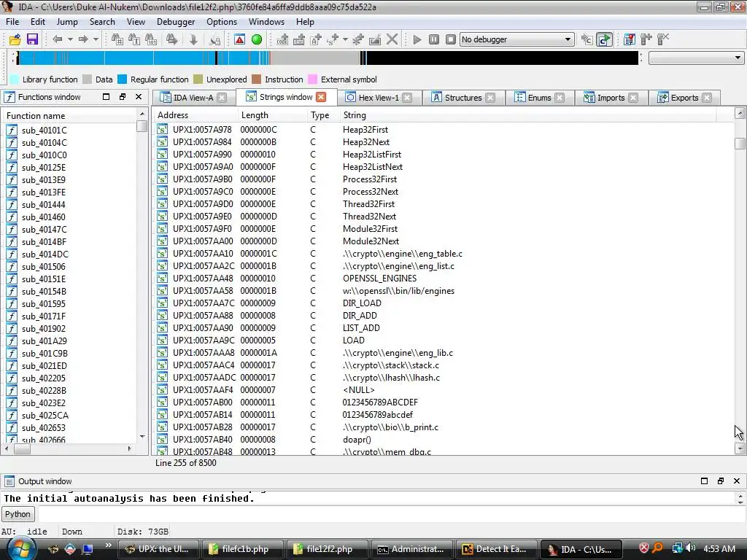The image size is (747, 560).
Task: Sort by the String column header
Action: pos(528,115)
